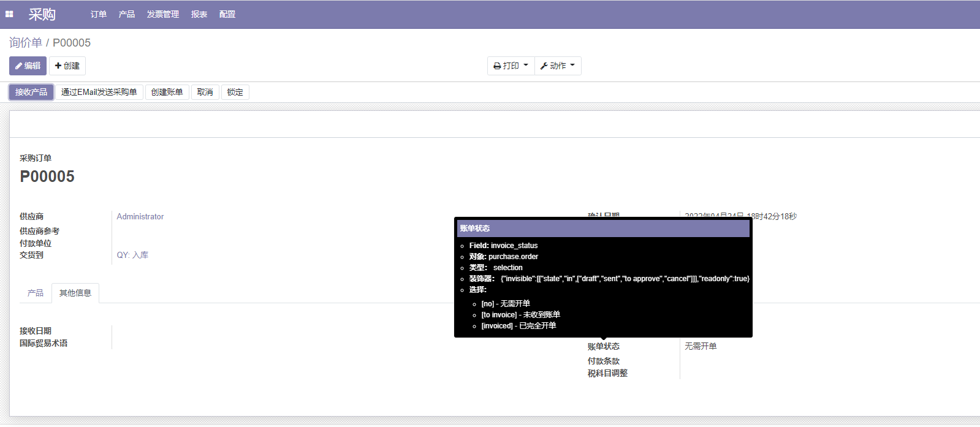Click the 创建 plus button
980x427 pixels.
click(67, 66)
